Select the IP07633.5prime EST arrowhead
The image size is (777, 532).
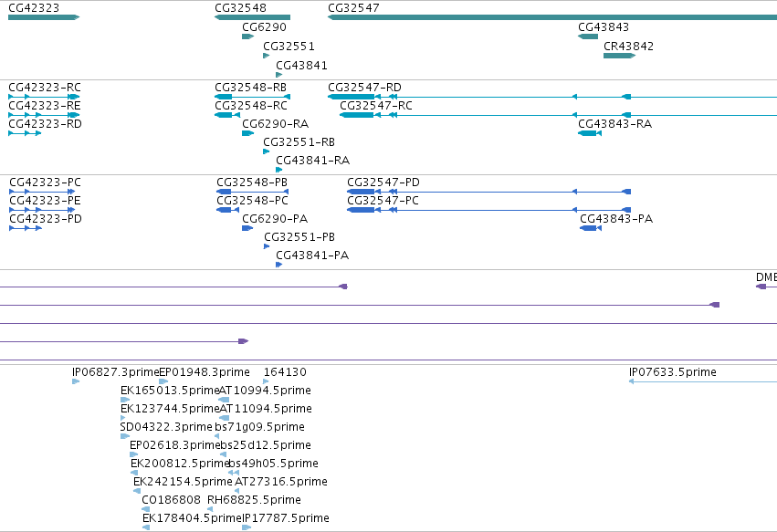(631, 381)
